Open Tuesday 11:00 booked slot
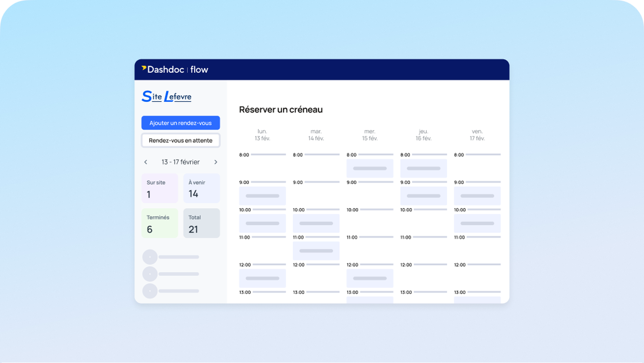644x363 pixels. (316, 251)
